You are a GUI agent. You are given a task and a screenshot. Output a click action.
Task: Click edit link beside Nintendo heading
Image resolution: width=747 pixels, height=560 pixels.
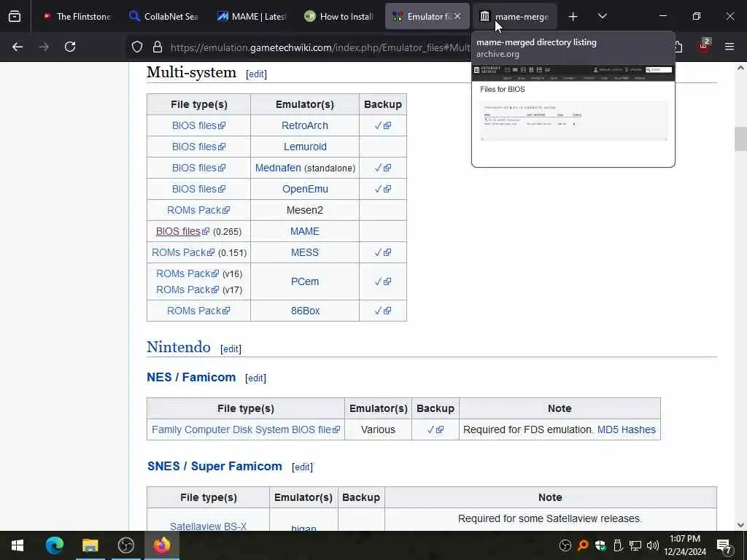(231, 349)
